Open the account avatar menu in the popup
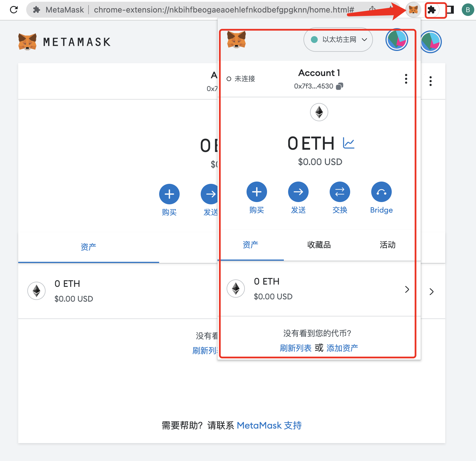476x461 pixels. pyautogui.click(x=397, y=40)
